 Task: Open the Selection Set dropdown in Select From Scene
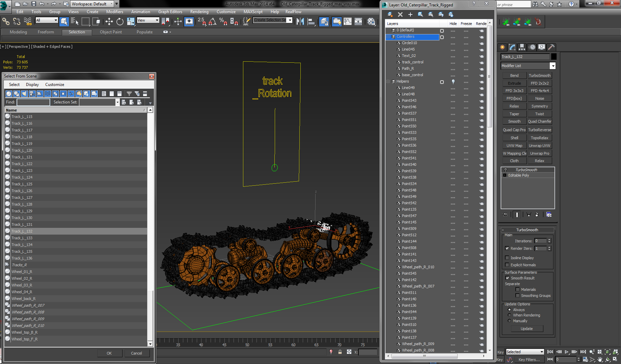117,102
